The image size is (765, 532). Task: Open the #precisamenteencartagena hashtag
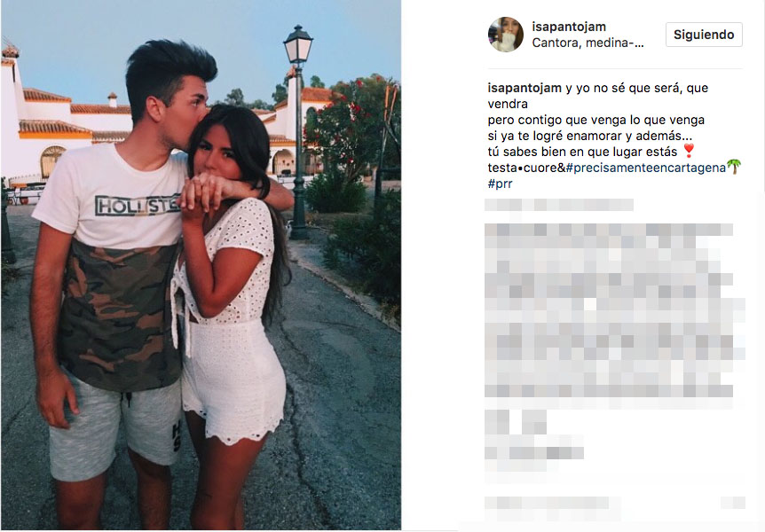pos(645,168)
